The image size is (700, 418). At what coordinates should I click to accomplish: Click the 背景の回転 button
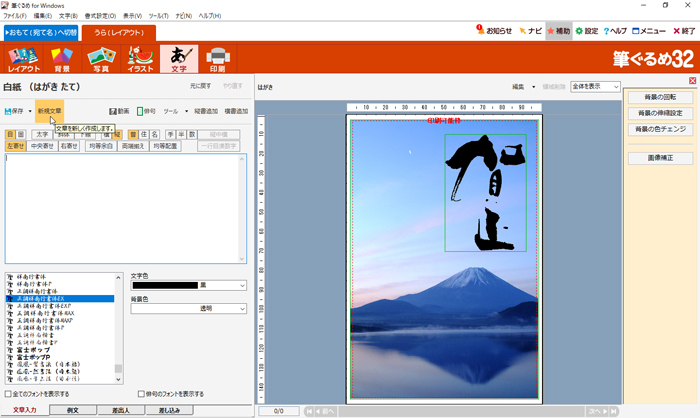tap(660, 97)
